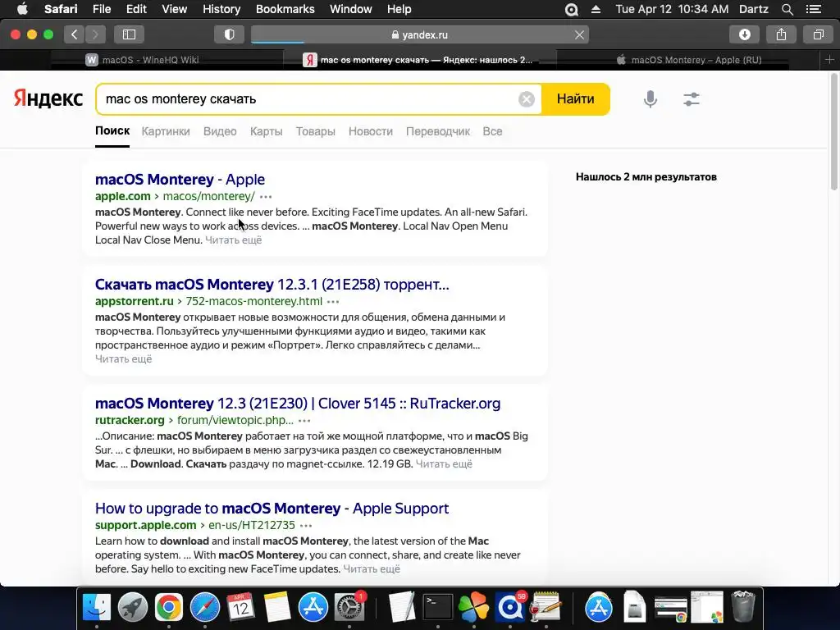Click Читать ещё in rutracker.org snippet
The height and width of the screenshot is (630, 840).
tap(444, 464)
